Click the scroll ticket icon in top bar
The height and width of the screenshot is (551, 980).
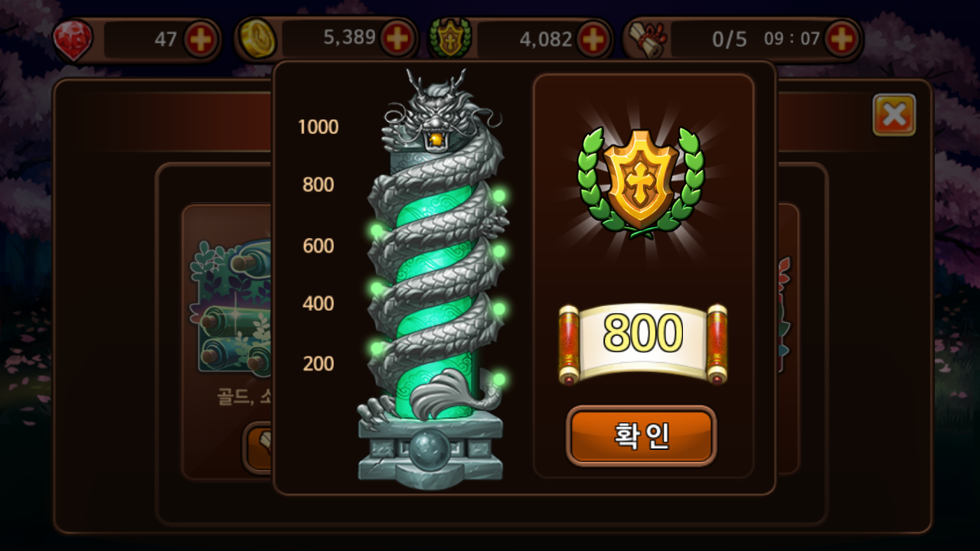pyautogui.click(x=647, y=40)
